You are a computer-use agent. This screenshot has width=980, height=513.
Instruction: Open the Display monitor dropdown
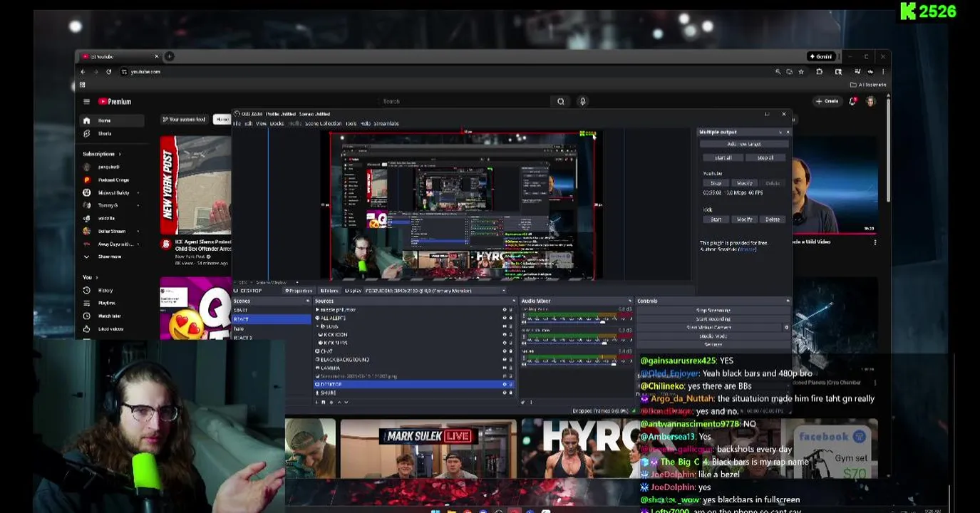click(x=435, y=291)
